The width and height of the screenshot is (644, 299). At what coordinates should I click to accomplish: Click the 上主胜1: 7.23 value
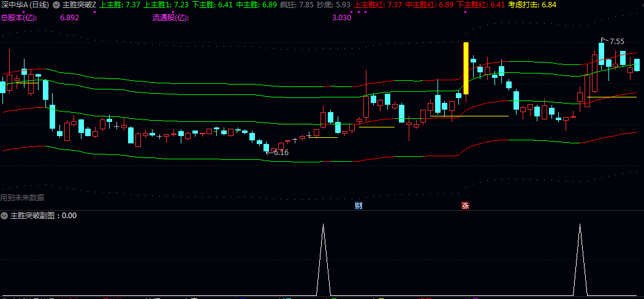click(x=165, y=6)
